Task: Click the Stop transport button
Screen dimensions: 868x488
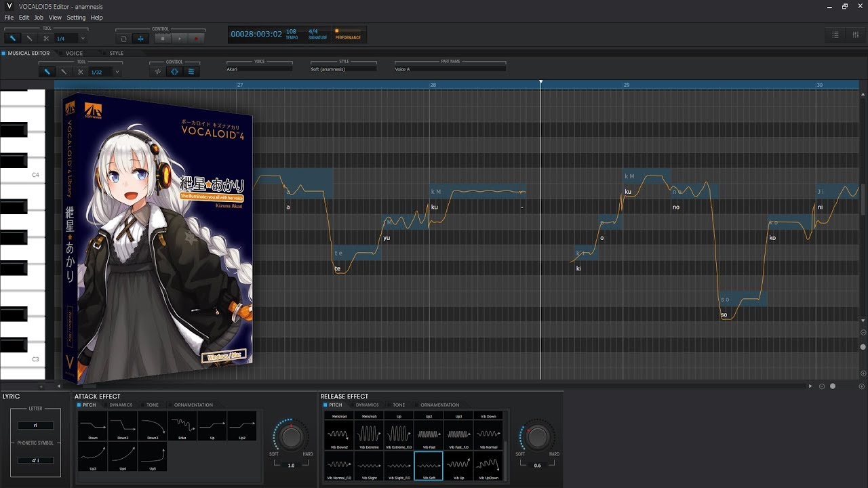Action: pos(162,39)
